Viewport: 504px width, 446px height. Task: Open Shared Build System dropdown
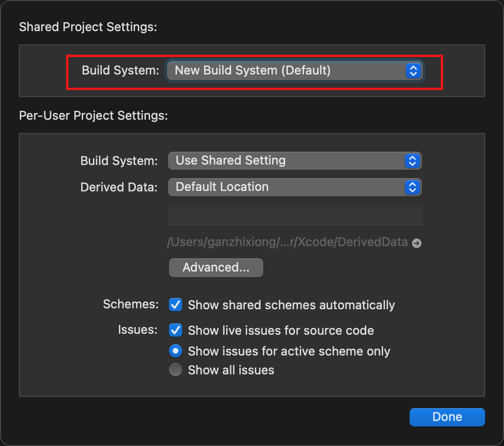[x=295, y=71]
